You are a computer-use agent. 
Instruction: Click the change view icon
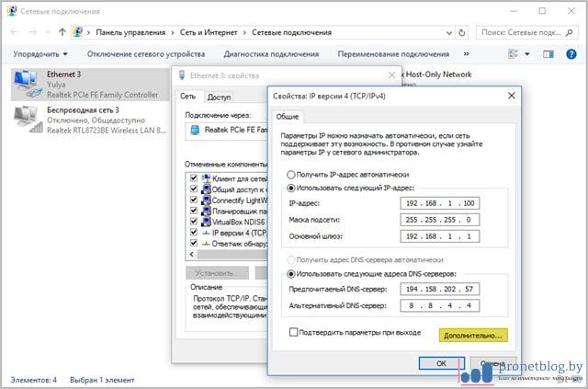pos(513,54)
